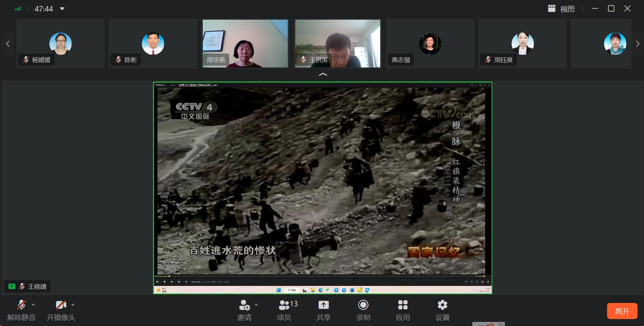Minimize the meeting window
Image resolution: width=644 pixels, height=326 pixels.
pos(595,8)
